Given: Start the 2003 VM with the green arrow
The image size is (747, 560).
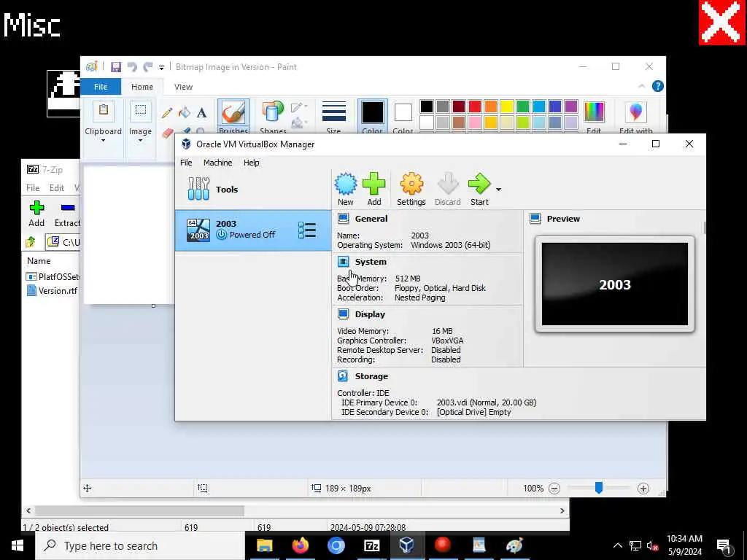Looking at the screenshot, I should point(479,189).
